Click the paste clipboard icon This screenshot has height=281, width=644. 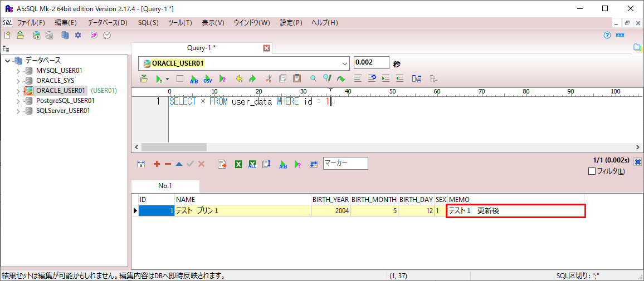pyautogui.click(x=297, y=78)
